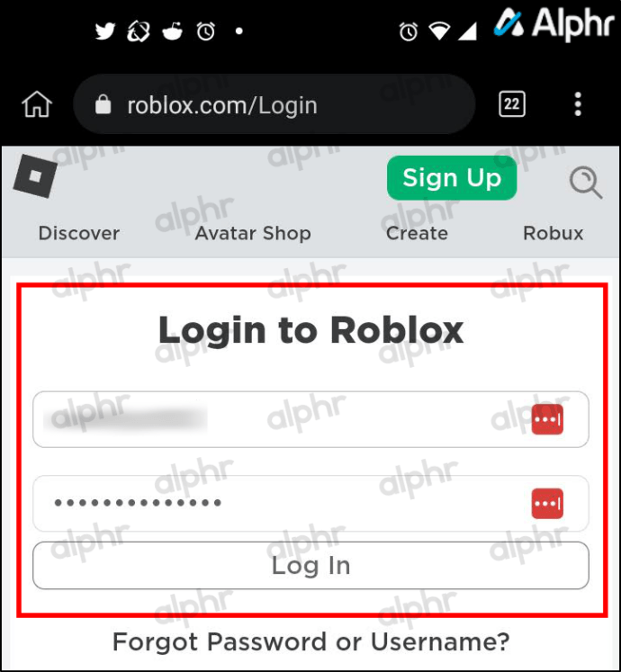Viewport: 621px width, 672px height.
Task: Click the padlock site security icon
Action: point(103,104)
